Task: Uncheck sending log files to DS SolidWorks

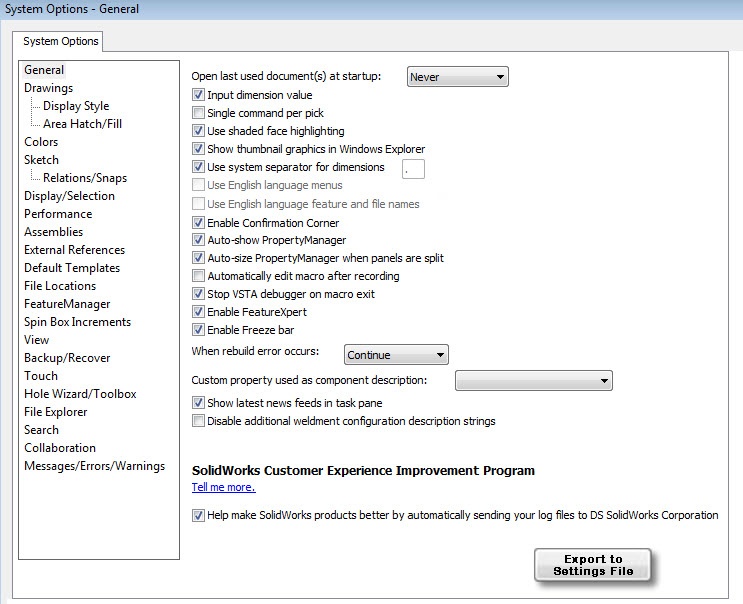Action: point(198,515)
